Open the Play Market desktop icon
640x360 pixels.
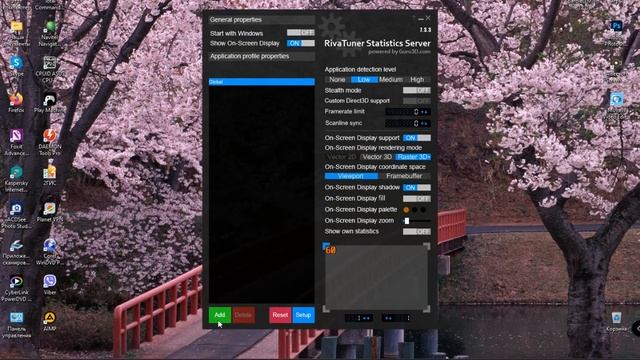tap(49, 100)
